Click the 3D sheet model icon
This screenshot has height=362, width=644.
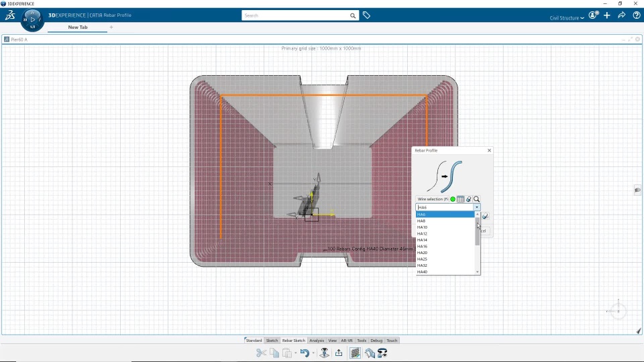pos(369,353)
